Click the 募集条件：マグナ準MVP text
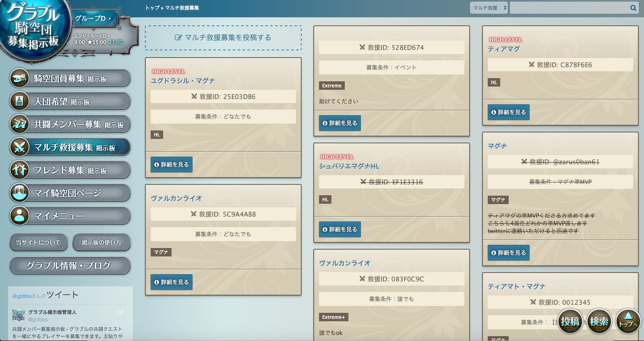 pyautogui.click(x=560, y=182)
